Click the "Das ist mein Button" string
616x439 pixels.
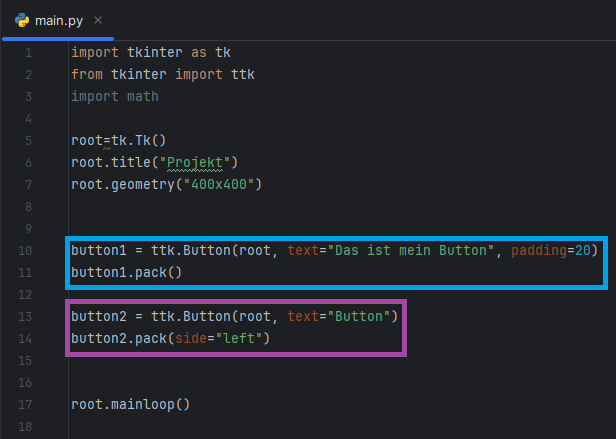point(410,250)
